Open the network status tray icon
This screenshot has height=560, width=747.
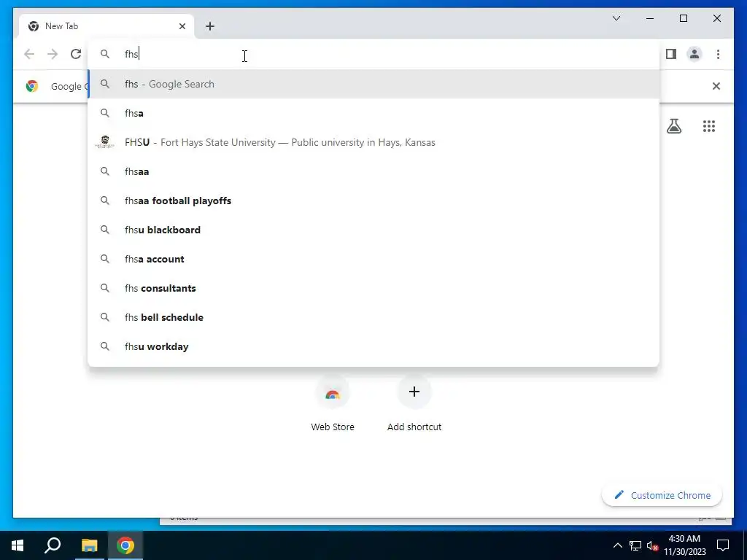click(635, 545)
